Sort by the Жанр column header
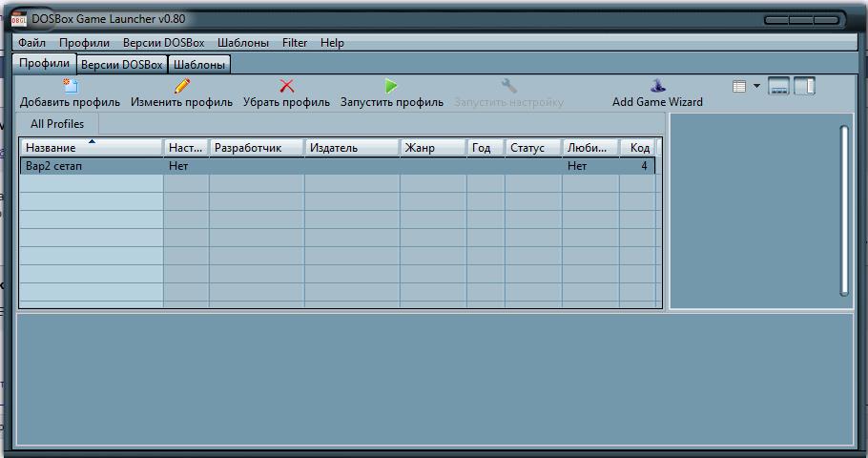868x458 pixels. [x=433, y=148]
